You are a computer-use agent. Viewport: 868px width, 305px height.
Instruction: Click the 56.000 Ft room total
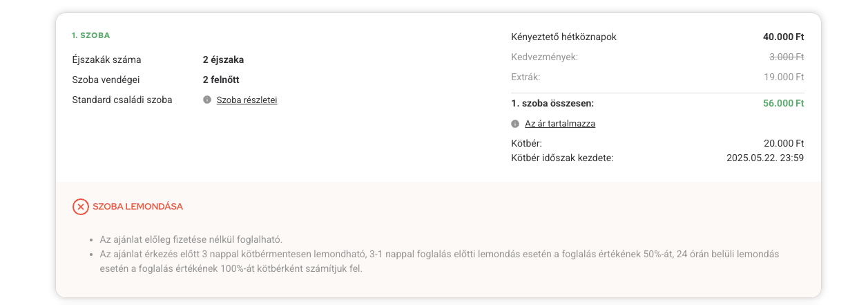point(783,104)
